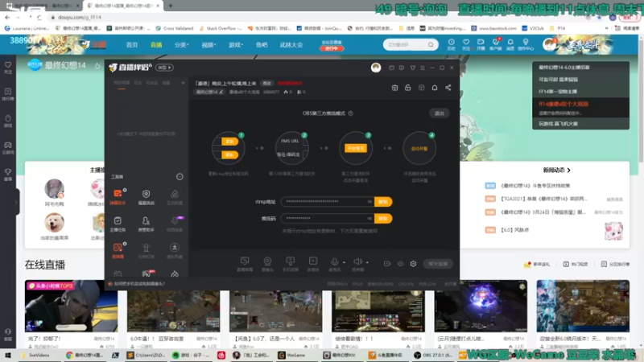
Task: Exit OBS mode with 退出 button
Action: [439, 113]
